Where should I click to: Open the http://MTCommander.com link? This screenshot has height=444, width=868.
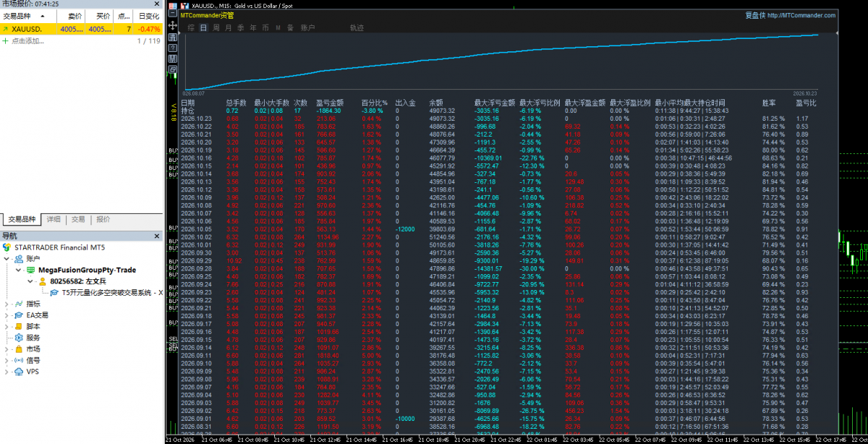tap(801, 14)
